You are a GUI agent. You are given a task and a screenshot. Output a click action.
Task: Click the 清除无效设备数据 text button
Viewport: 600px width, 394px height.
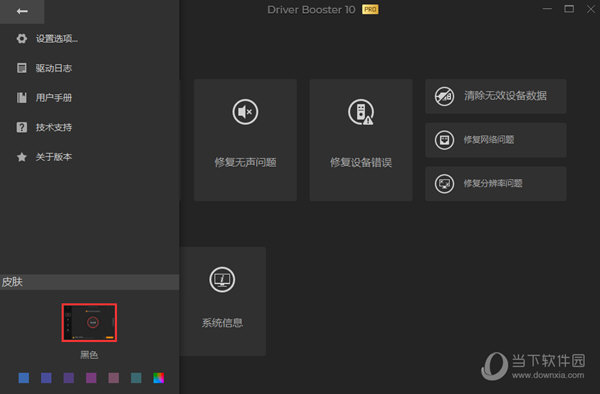[x=505, y=96]
